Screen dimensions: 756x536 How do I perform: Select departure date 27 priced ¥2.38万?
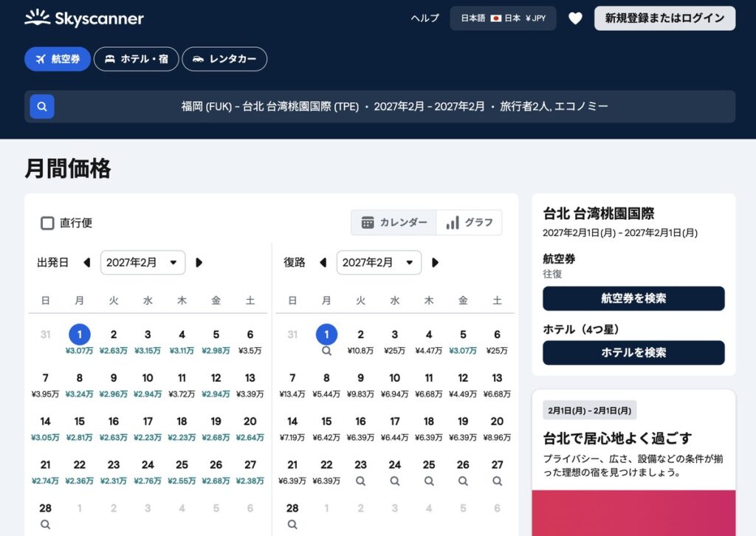point(250,471)
